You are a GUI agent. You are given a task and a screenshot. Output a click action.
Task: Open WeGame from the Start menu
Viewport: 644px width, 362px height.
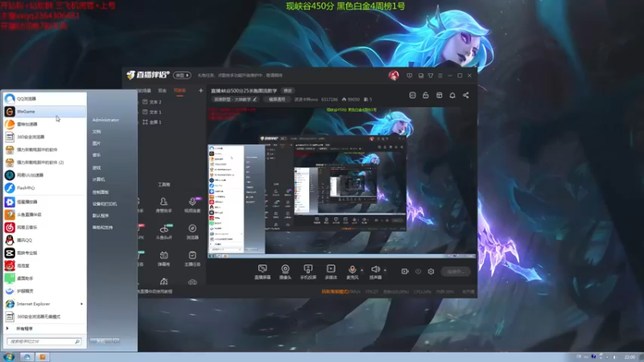click(45, 111)
